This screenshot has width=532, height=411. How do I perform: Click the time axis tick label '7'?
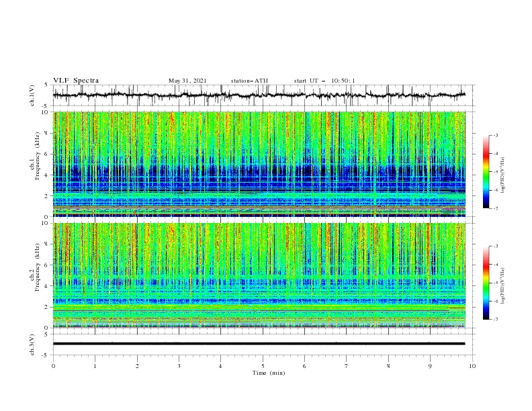(347, 366)
